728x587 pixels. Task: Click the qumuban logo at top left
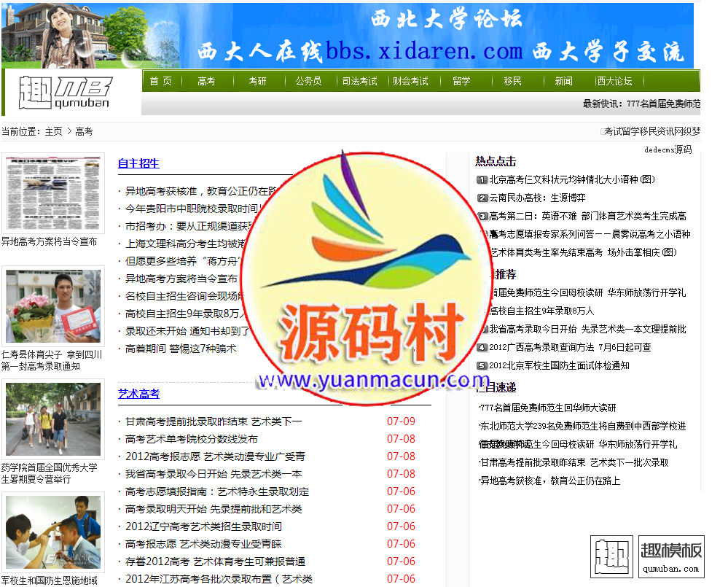click(x=66, y=92)
